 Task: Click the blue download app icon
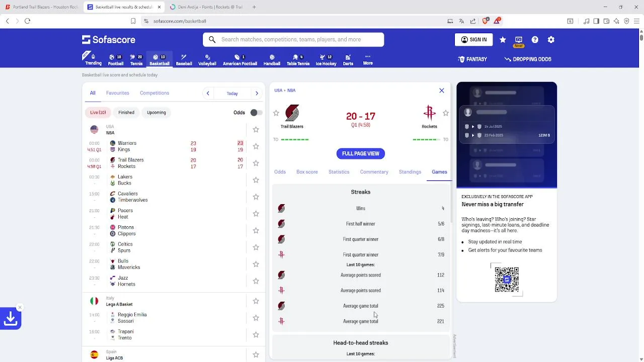[x=11, y=318]
